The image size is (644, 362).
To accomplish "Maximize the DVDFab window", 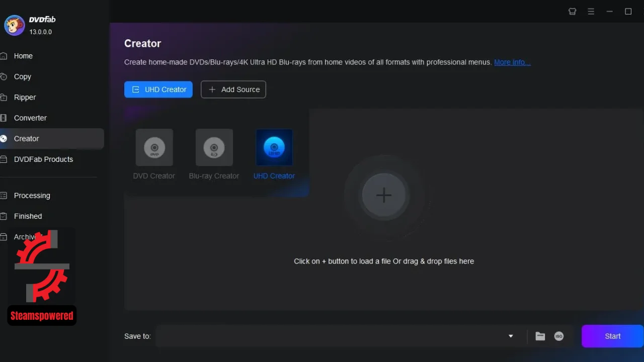I will click(x=628, y=12).
